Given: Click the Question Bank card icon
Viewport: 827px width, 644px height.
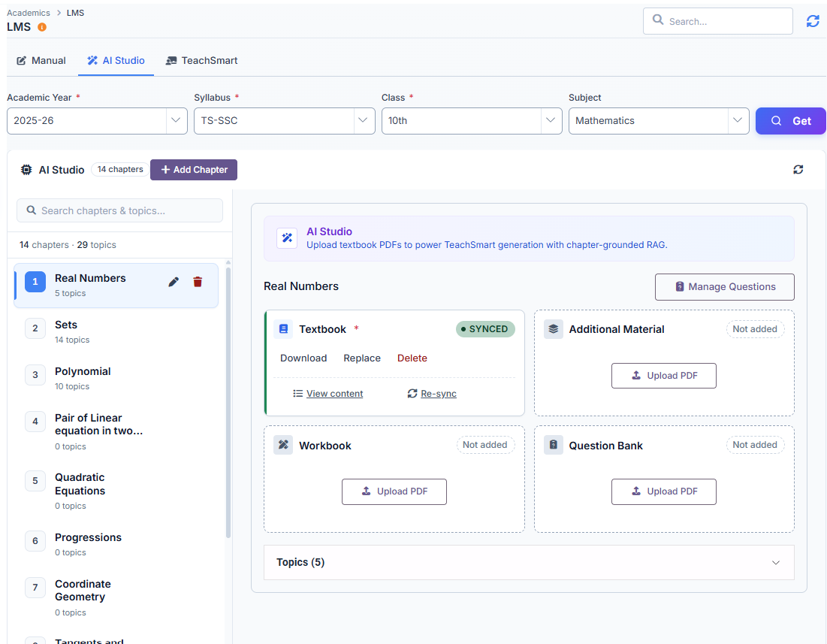Looking at the screenshot, I should point(554,445).
